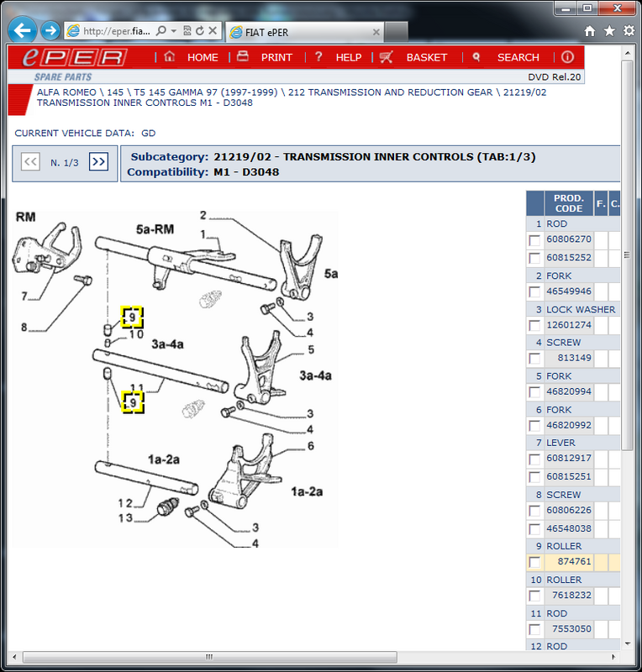The height and width of the screenshot is (672, 642).
Task: Click highlighted callout 9 above rod 3a-4a
Action: (132, 318)
